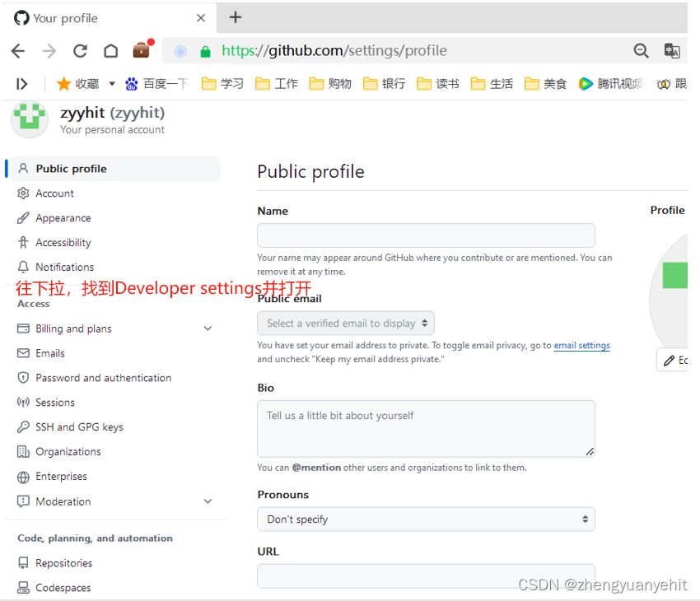Click the translate page icon
Viewport: 700px width, 601px height.
point(672,51)
